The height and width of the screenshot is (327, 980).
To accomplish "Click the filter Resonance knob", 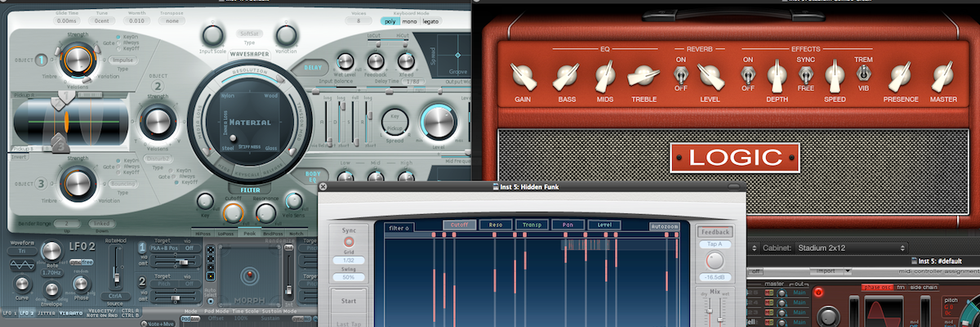I will point(265,213).
